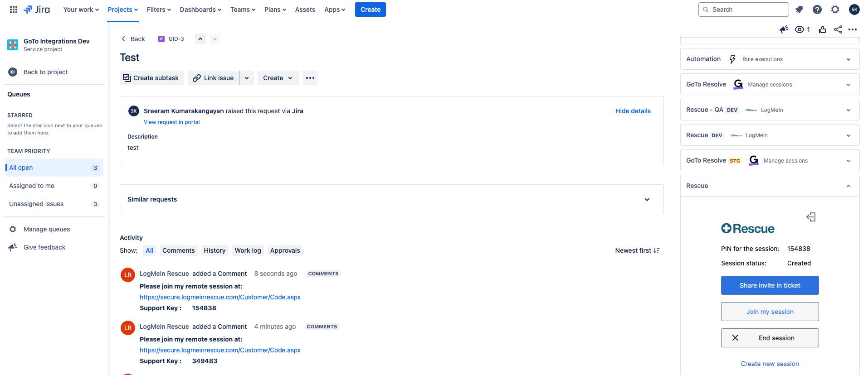
Task: Toggle Newest first sort order
Action: click(637, 250)
